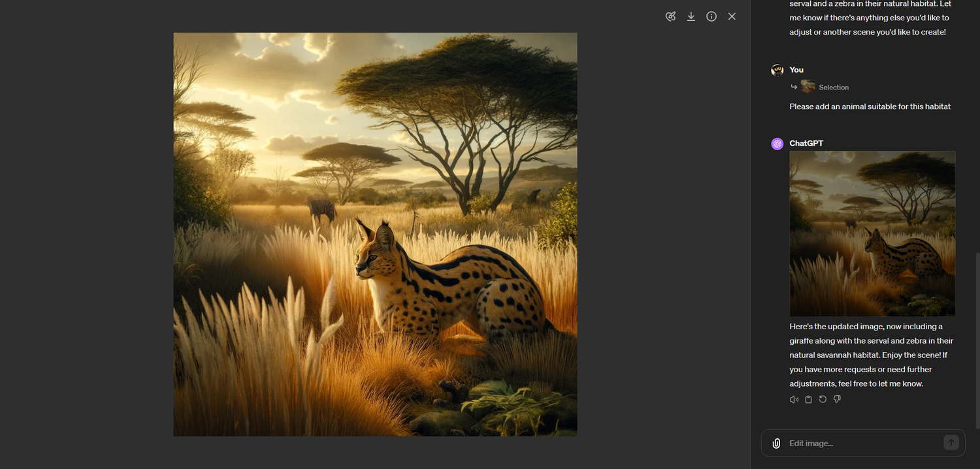
Task: Send the message with the arrow button
Action: pyautogui.click(x=951, y=443)
